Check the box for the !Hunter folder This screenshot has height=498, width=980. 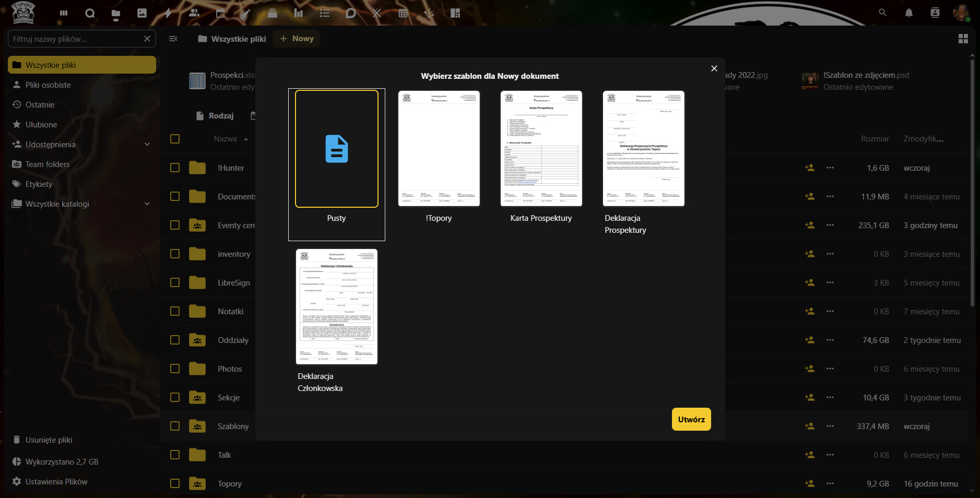tap(175, 168)
